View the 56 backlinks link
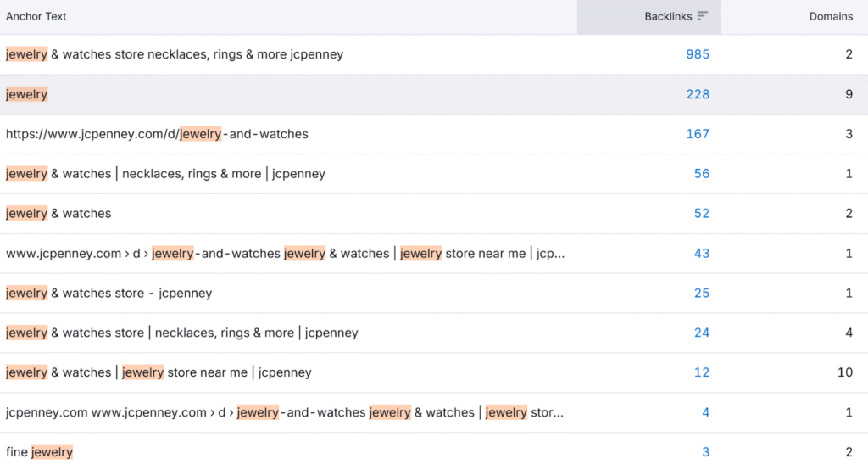Viewport: 868px width, 470px height. (x=701, y=174)
